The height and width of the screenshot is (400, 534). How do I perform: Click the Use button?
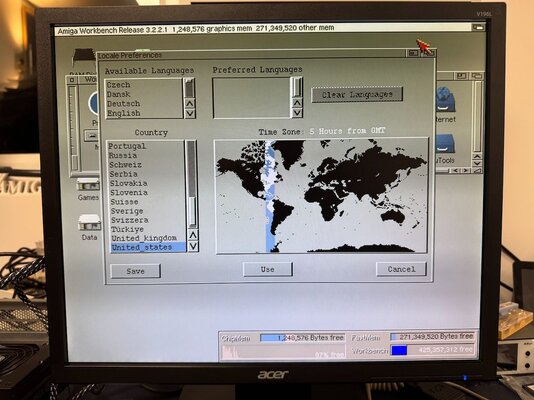point(268,269)
